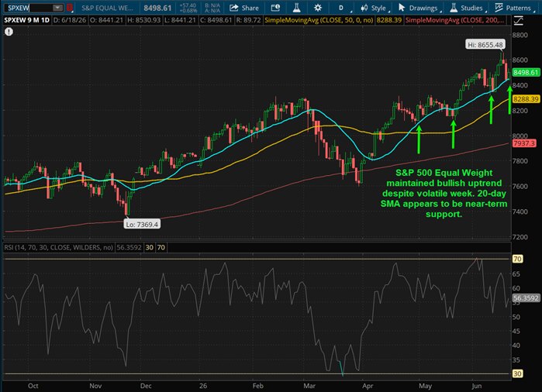Image resolution: width=542 pixels, height=392 pixels.
Task: Click the +57.40 +0.68% change text
Action: (188, 8)
